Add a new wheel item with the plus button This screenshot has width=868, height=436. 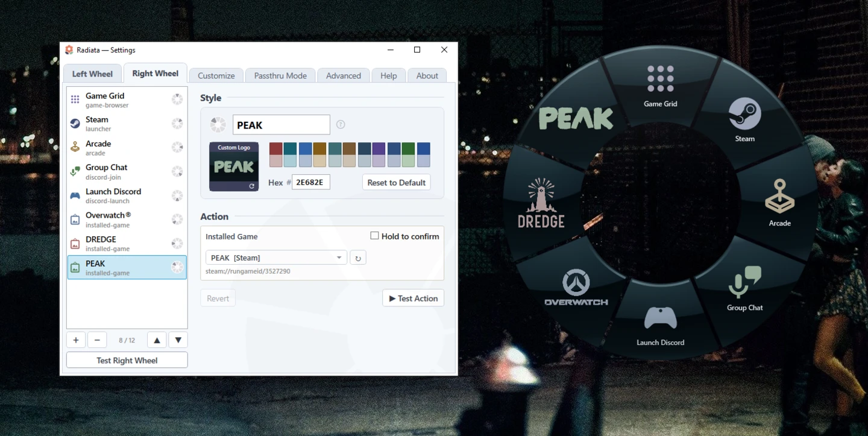click(x=76, y=340)
